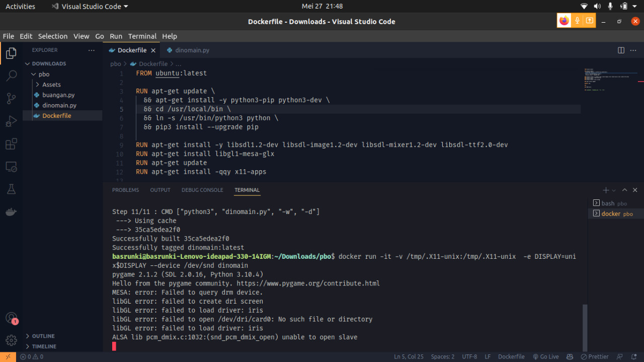Open the Run and Debug view

pyautogui.click(x=11, y=121)
